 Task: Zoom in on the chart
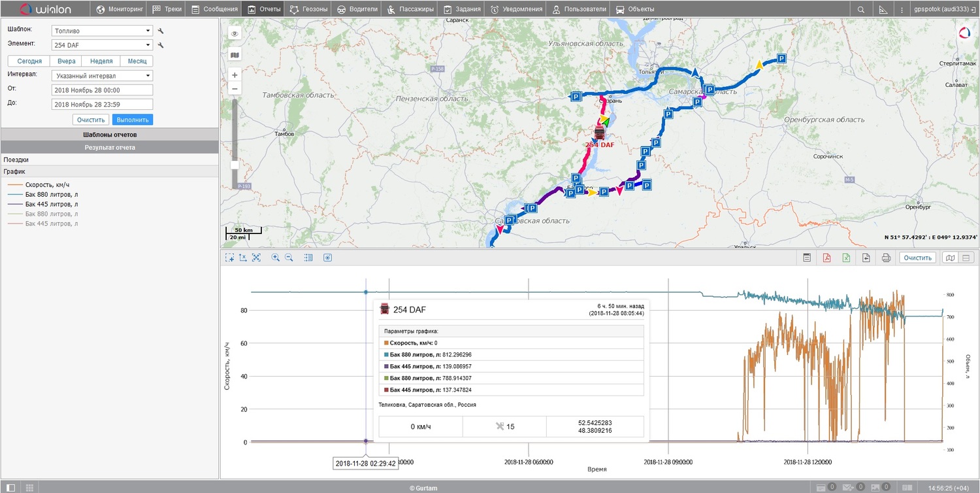pos(276,258)
